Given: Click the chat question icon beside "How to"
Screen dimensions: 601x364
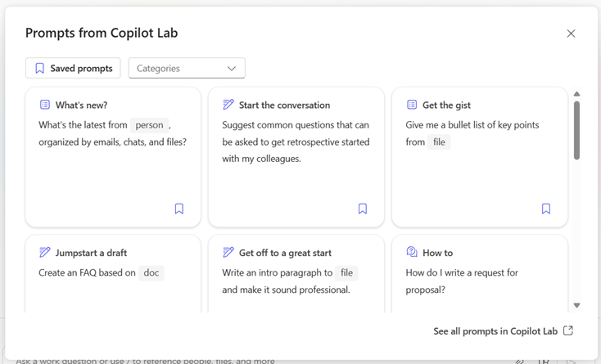Looking at the screenshot, I should pyautogui.click(x=412, y=252).
